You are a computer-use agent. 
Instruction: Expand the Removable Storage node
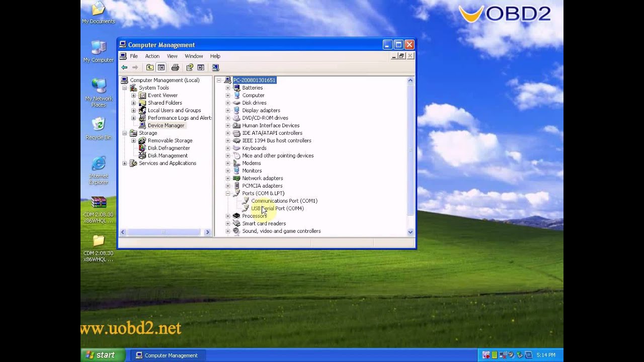[x=133, y=140]
